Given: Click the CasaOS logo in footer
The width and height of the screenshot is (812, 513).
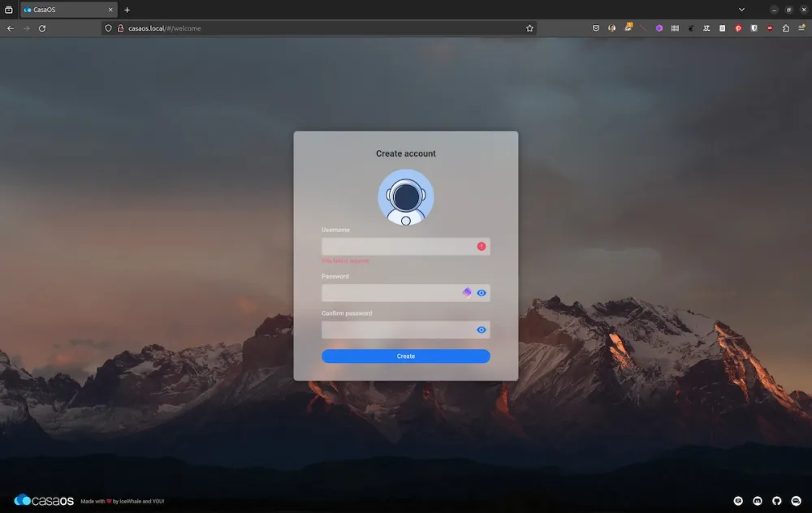Looking at the screenshot, I should 44,501.
